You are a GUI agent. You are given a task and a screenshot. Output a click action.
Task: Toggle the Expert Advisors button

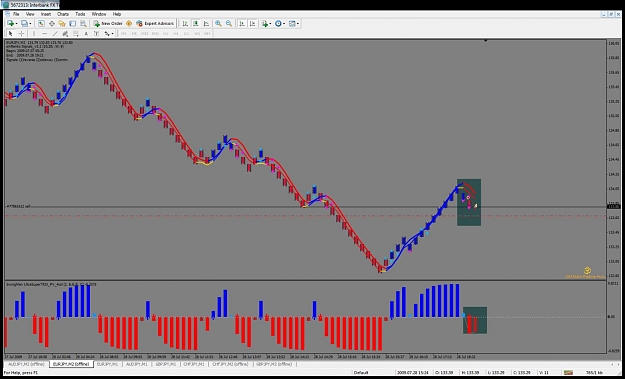coord(155,24)
